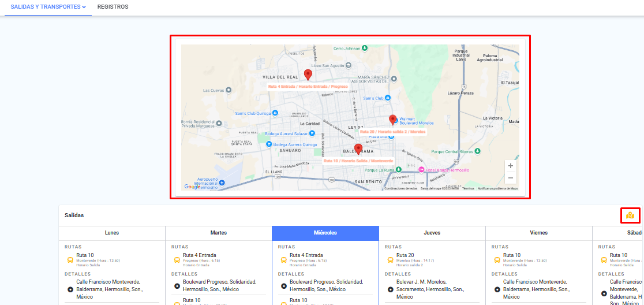644x305 pixels.
Task: Toggle the map view icon beside Salidas
Action: [x=630, y=215]
